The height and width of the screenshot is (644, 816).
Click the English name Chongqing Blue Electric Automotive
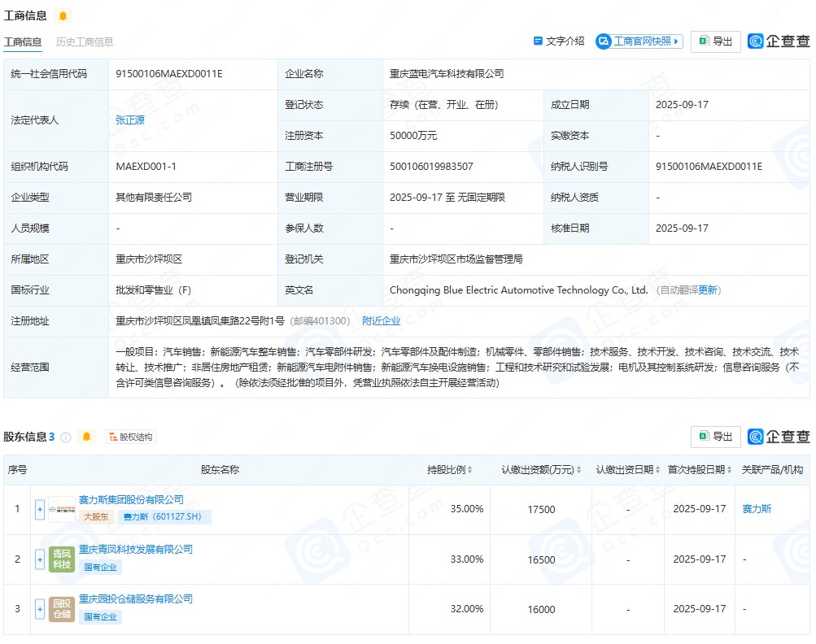pyautogui.click(x=519, y=290)
